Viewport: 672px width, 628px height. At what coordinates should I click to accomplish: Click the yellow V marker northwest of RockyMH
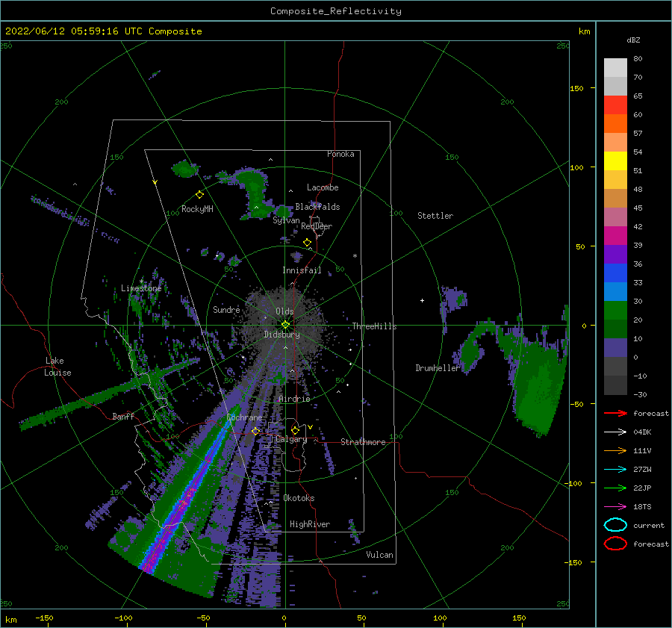155,182
